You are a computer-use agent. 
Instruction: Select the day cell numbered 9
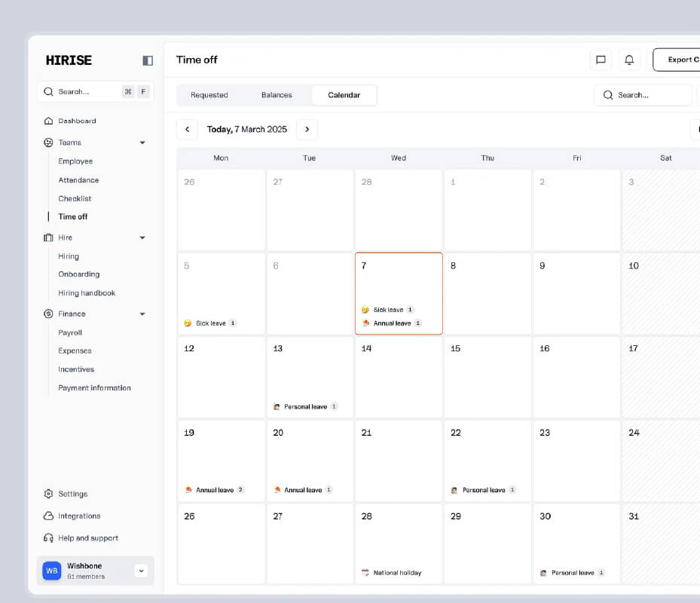pyautogui.click(x=576, y=293)
